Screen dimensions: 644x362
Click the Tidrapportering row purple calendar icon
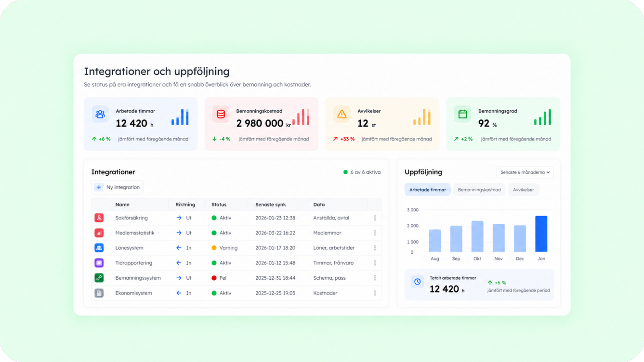pos(99,263)
